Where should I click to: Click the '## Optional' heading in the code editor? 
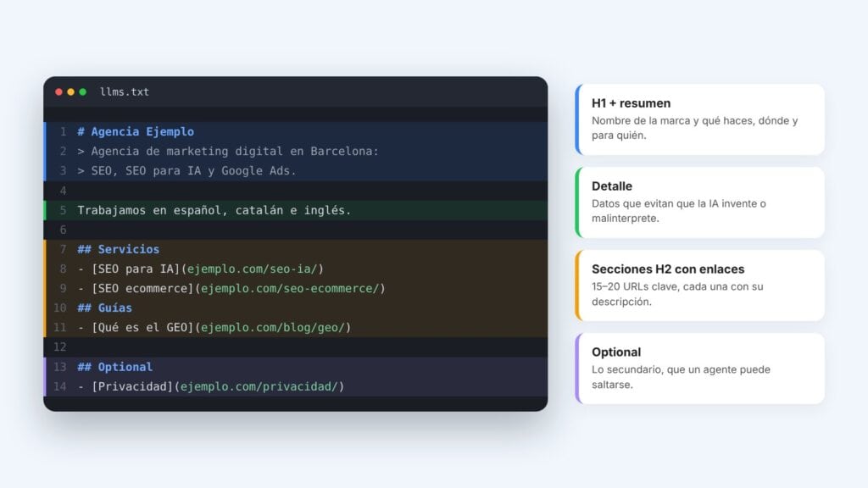coord(115,367)
